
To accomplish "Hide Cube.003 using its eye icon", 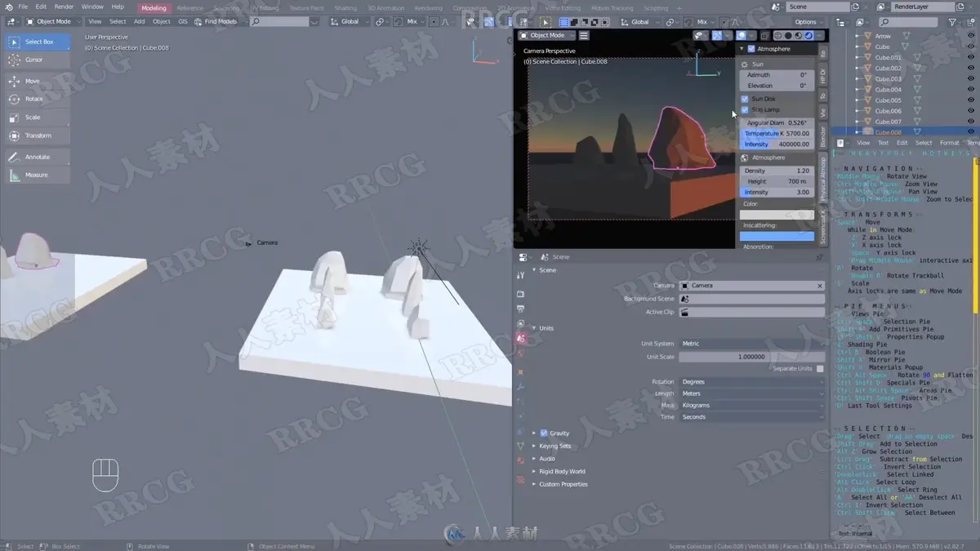I will point(970,79).
